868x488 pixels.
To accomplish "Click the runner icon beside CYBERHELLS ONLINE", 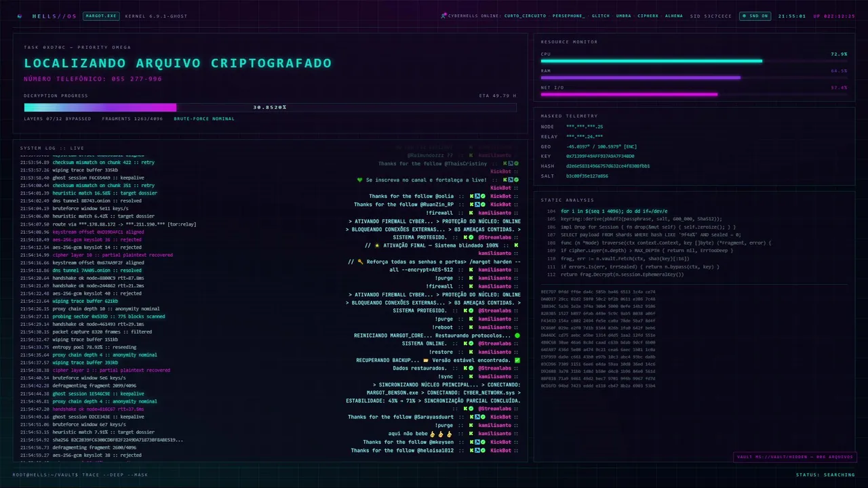I will click(x=443, y=15).
